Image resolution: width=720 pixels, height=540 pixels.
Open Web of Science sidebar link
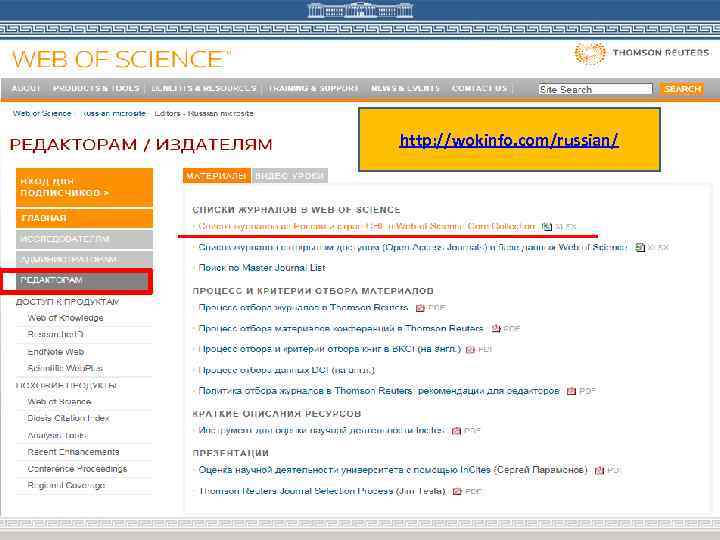59,402
